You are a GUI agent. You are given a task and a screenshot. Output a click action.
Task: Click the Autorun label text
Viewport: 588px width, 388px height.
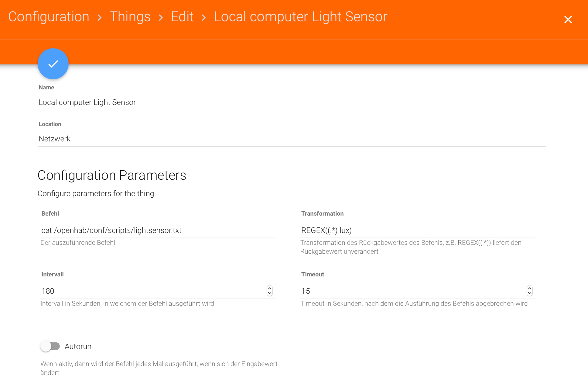click(78, 347)
